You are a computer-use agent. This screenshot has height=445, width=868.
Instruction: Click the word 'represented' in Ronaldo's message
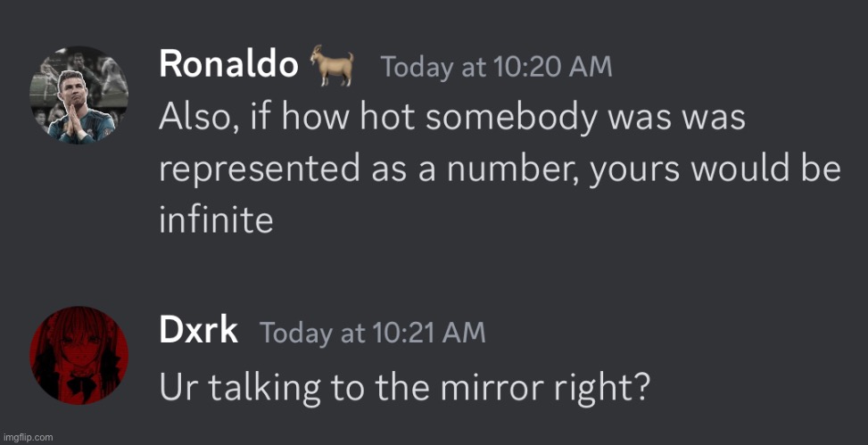(260, 170)
